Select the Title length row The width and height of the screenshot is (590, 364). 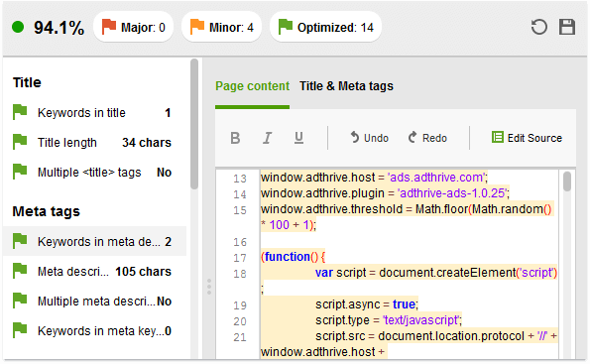click(94, 142)
